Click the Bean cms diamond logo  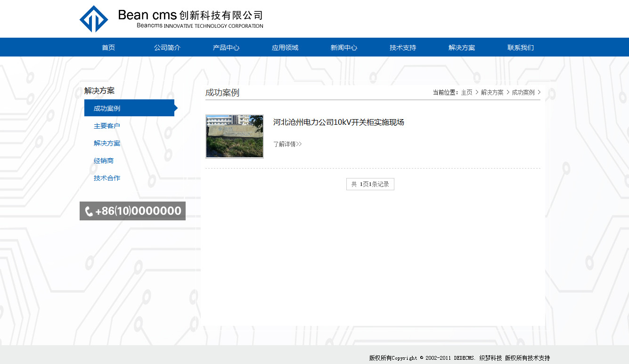pos(94,19)
